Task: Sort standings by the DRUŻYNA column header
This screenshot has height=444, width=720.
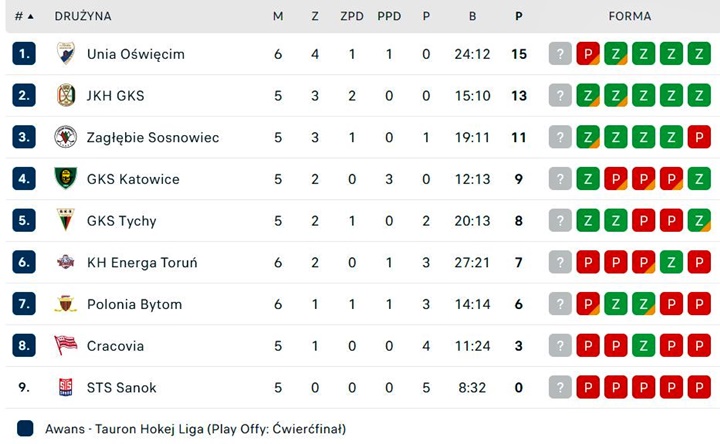Action: [83, 17]
